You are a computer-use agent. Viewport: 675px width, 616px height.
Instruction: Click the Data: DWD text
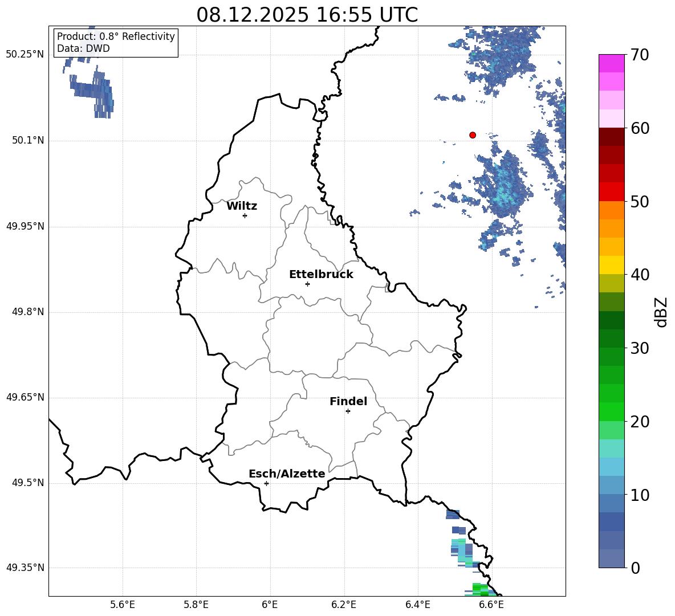point(83,48)
